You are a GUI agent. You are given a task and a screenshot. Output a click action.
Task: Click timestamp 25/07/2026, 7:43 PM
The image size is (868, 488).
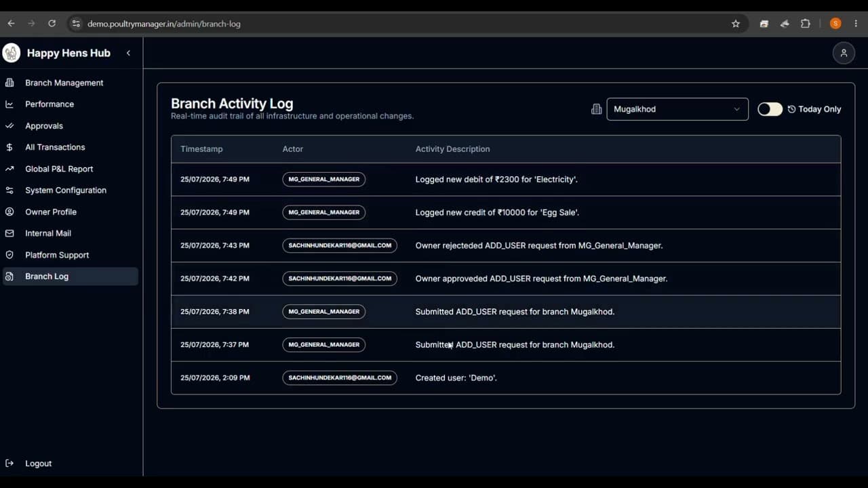[215, 245]
